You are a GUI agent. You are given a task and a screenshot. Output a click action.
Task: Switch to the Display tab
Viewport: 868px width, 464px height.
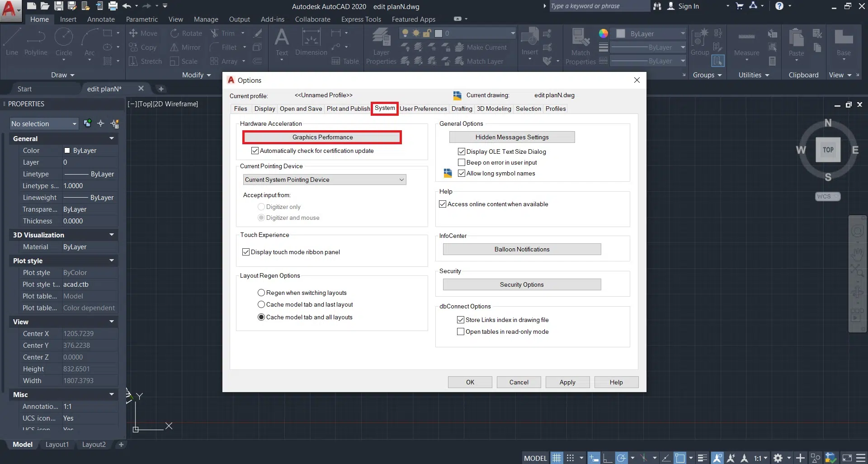tap(264, 109)
